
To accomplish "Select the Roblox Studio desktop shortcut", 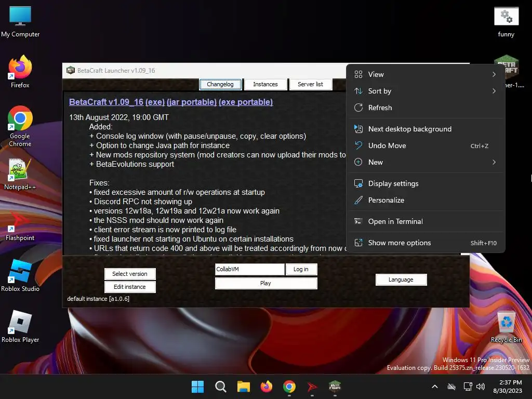I will click(20, 275).
